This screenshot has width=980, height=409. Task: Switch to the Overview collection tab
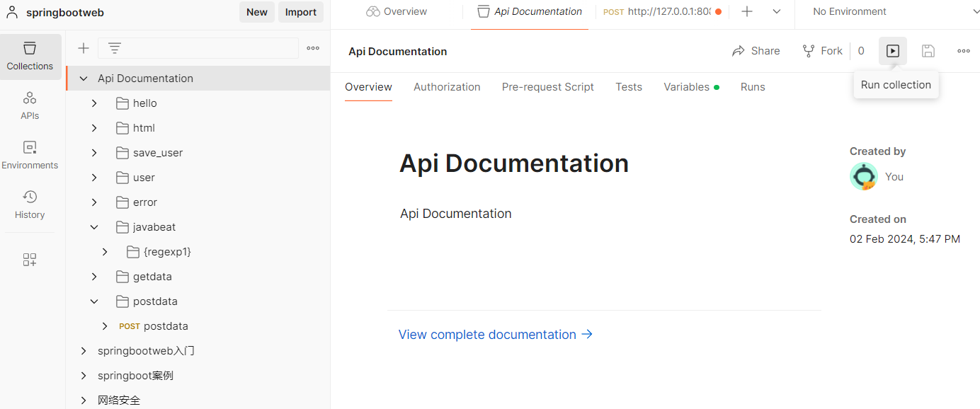tap(368, 87)
